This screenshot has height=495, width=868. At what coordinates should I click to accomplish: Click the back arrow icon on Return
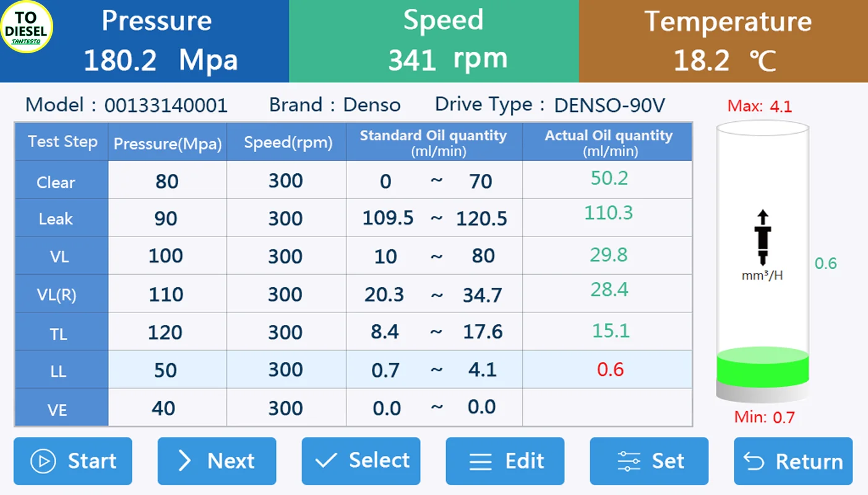click(x=754, y=462)
